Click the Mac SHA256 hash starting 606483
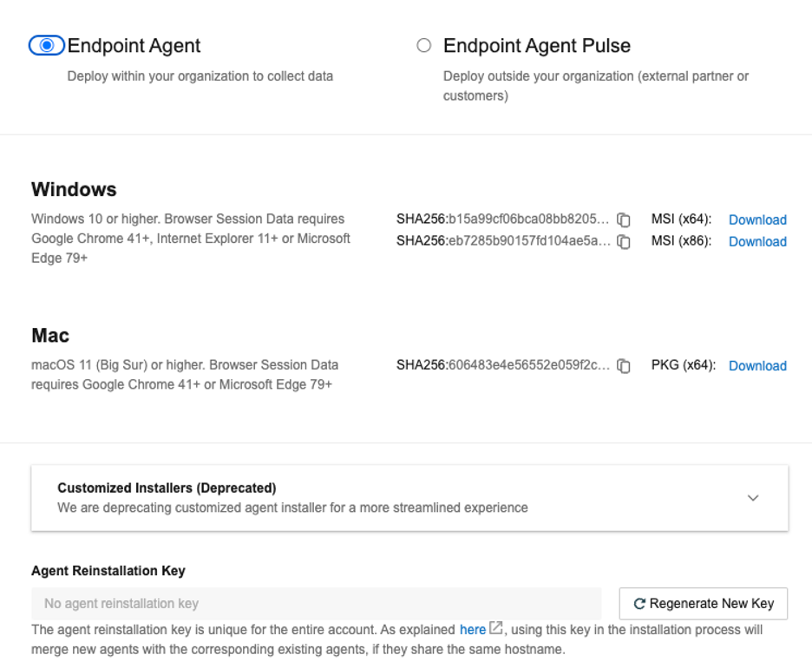This screenshot has width=812, height=668. click(x=528, y=365)
